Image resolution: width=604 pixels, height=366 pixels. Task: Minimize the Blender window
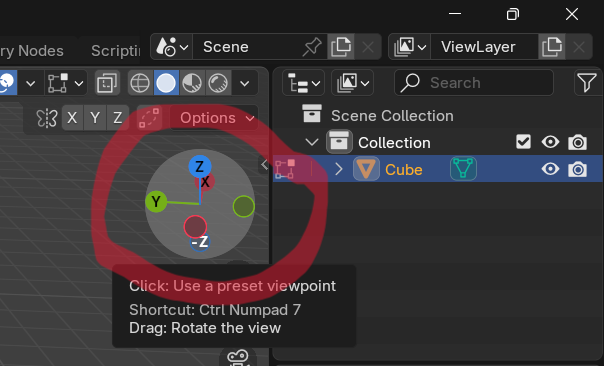(455, 14)
